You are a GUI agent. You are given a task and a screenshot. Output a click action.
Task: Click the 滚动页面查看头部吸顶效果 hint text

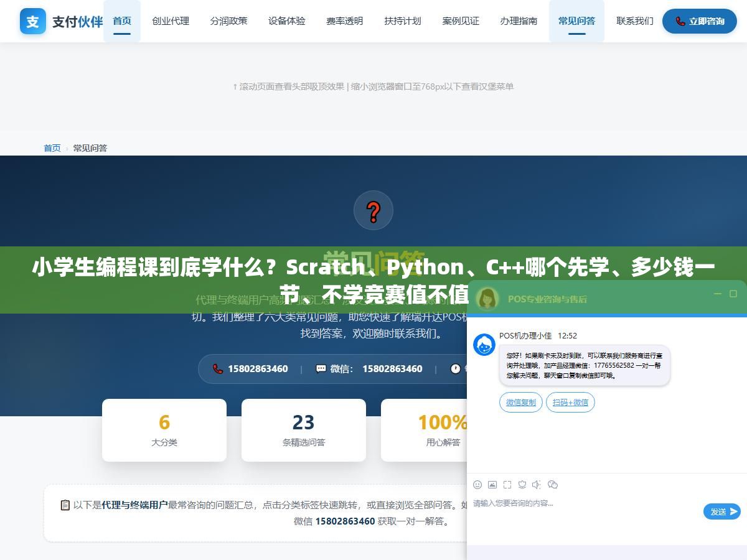coord(288,86)
